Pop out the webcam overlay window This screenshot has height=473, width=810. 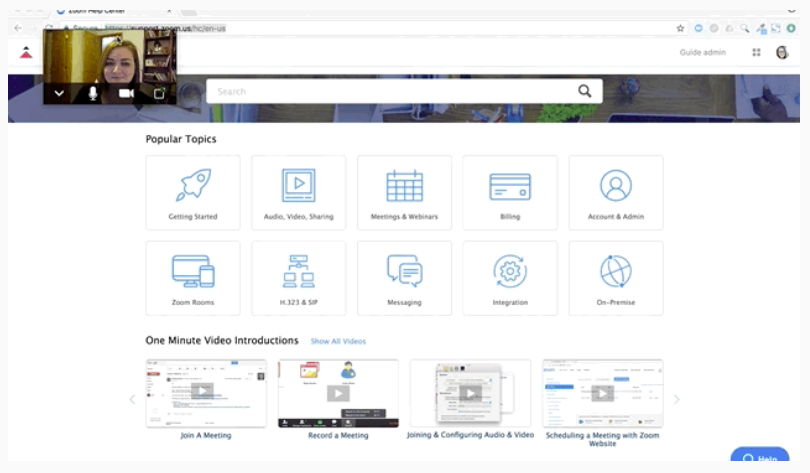pos(159,93)
